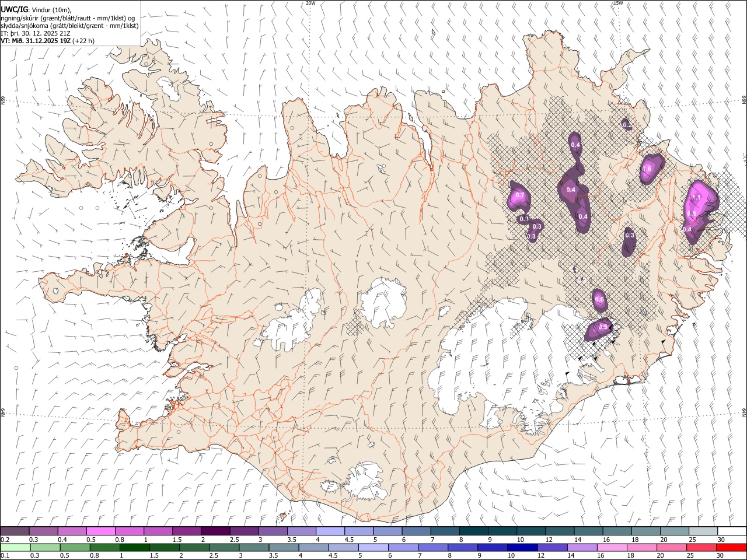Image resolution: width=747 pixels, height=560 pixels.
Task: Click the 'IT: þri. 30. 12. 2025 21Z' line
Action: pos(35,33)
